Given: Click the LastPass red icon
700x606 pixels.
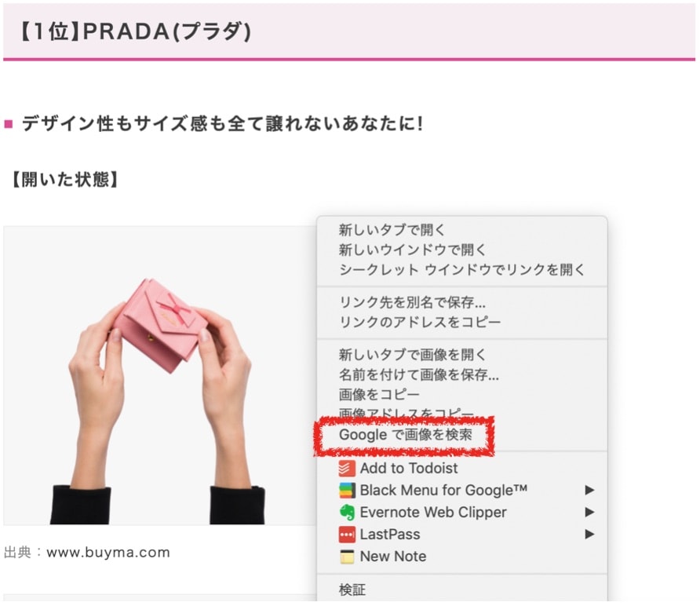Looking at the screenshot, I should click(347, 535).
